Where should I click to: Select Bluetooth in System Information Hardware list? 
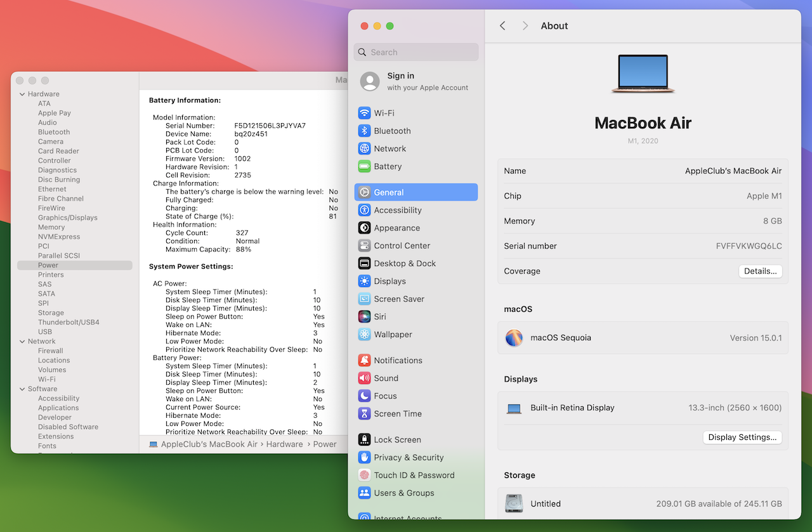(54, 132)
